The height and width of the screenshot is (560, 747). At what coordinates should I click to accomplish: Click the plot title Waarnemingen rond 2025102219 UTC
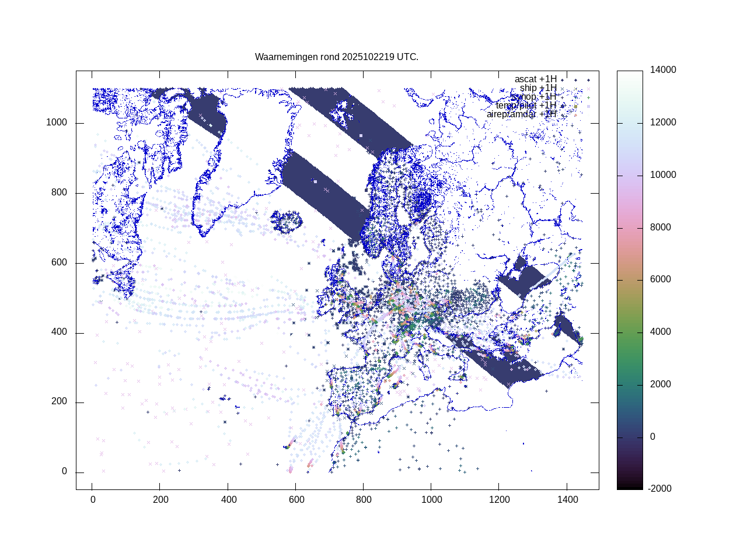(337, 57)
